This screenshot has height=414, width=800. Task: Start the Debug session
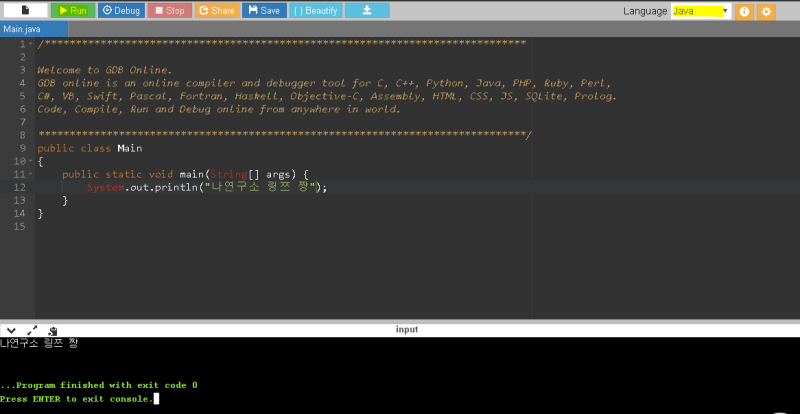pyautogui.click(x=121, y=10)
